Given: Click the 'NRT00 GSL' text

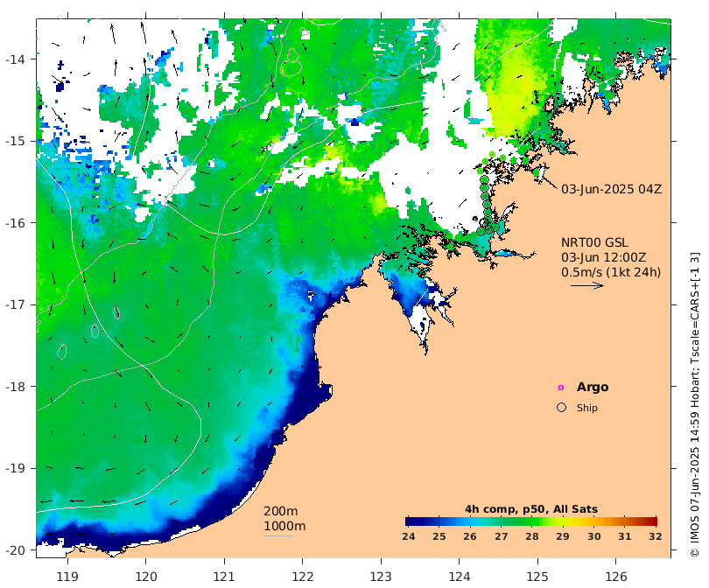Looking at the screenshot, I should 594,242.
